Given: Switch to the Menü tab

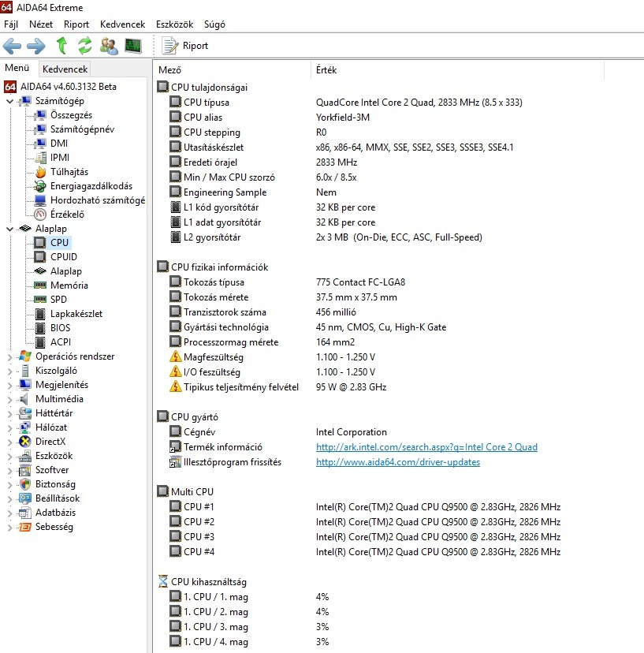Looking at the screenshot, I should [17, 68].
